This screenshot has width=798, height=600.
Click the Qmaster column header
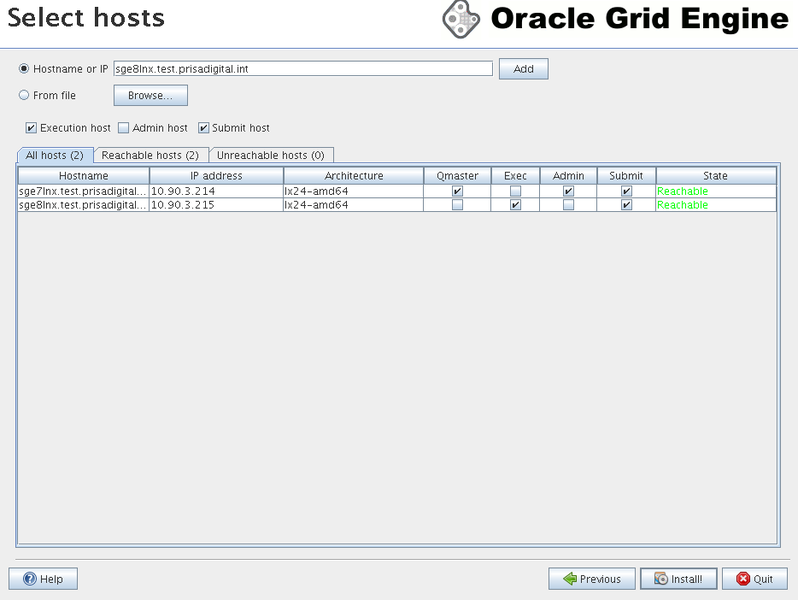point(457,176)
